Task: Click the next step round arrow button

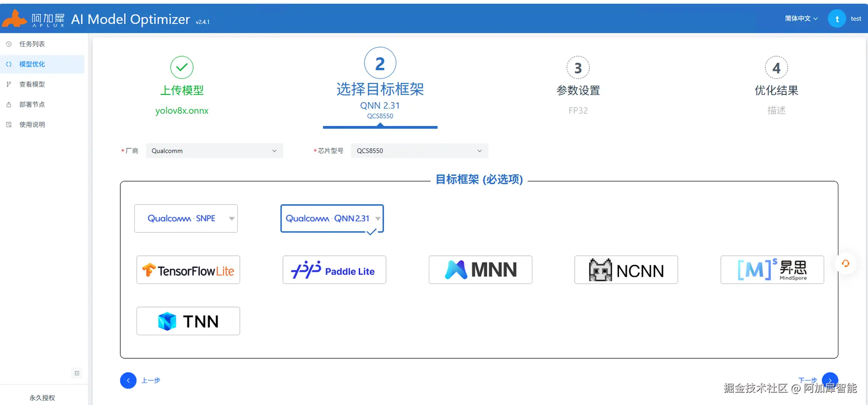Action: tap(830, 380)
